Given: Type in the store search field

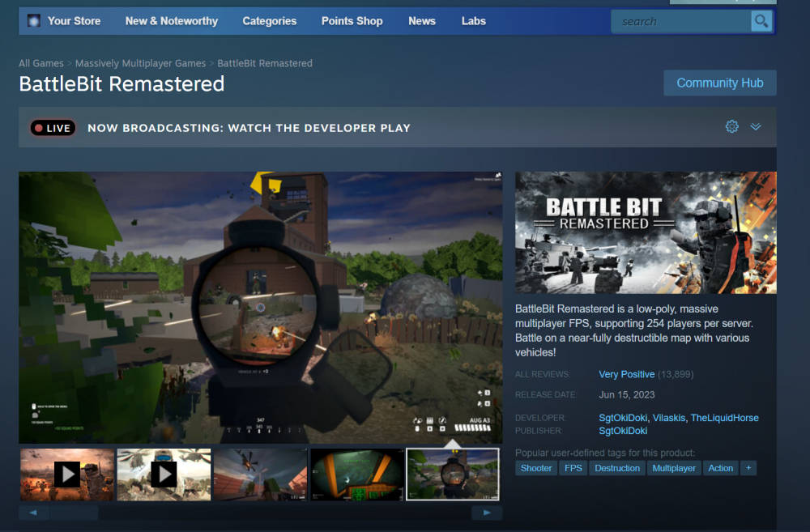Looking at the screenshot, I should [x=680, y=21].
